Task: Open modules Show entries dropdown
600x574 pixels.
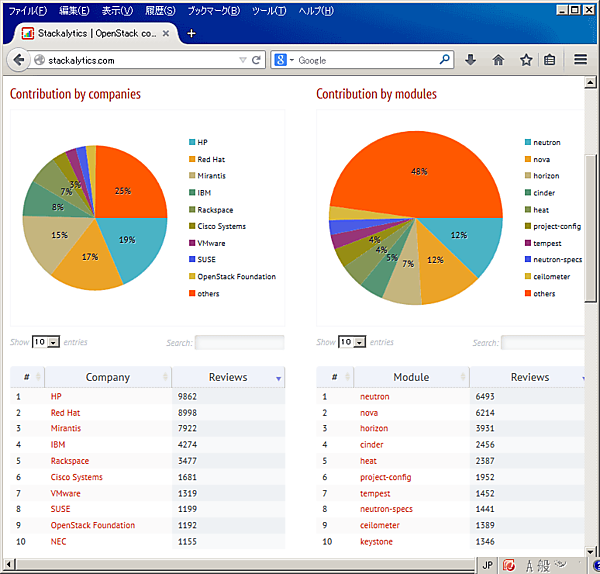Action: click(x=352, y=342)
